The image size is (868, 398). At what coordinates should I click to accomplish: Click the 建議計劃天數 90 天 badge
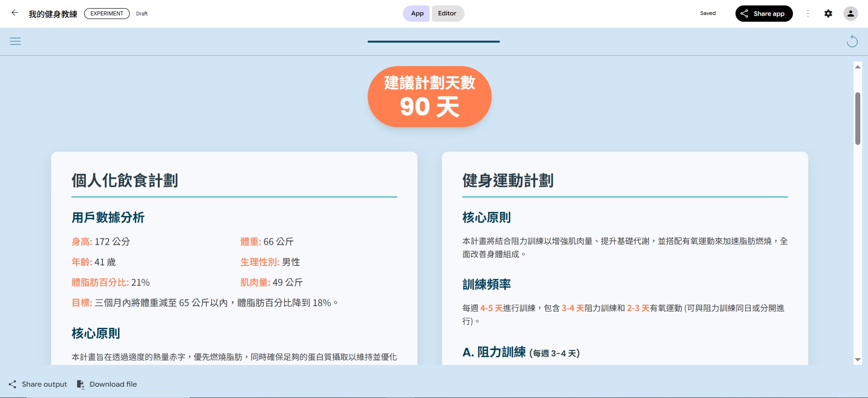(x=429, y=97)
